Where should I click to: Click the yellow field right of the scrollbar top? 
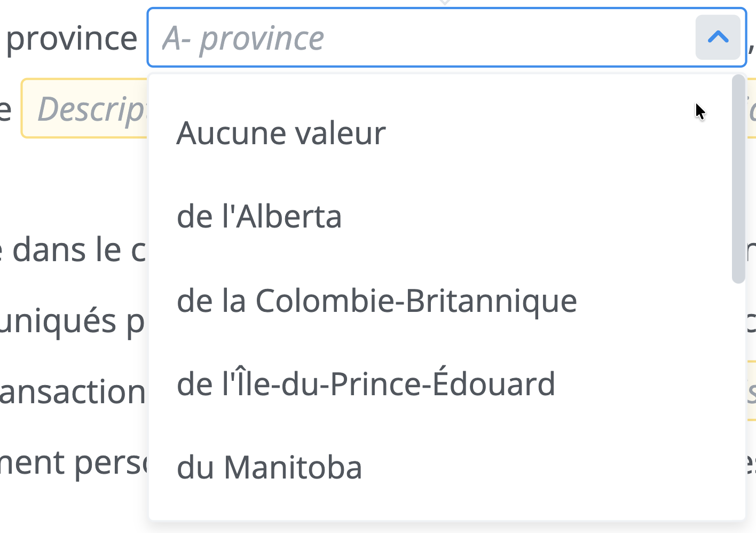[x=751, y=108]
